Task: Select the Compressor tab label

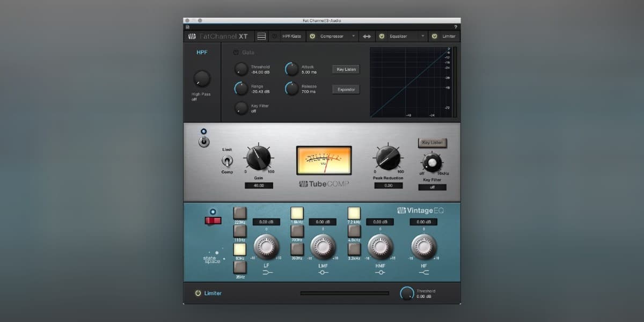Action: coord(332,36)
